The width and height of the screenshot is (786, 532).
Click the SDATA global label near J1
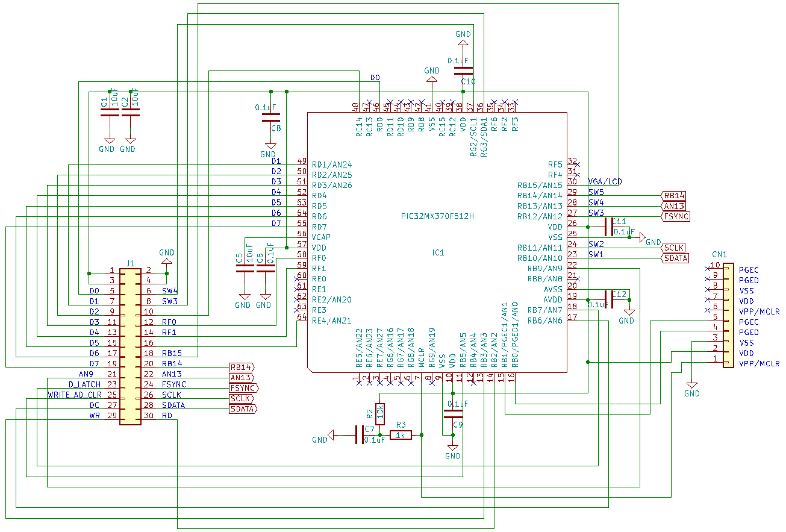point(243,409)
